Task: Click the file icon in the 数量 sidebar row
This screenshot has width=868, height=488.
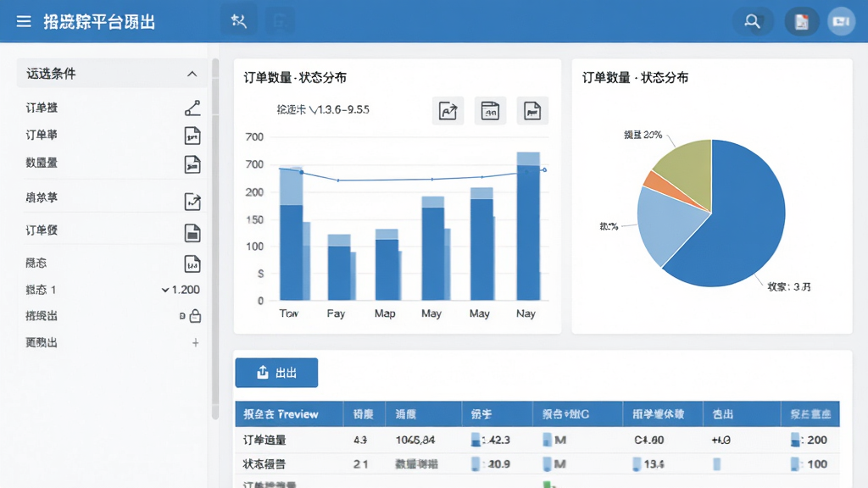Action: pos(192,164)
